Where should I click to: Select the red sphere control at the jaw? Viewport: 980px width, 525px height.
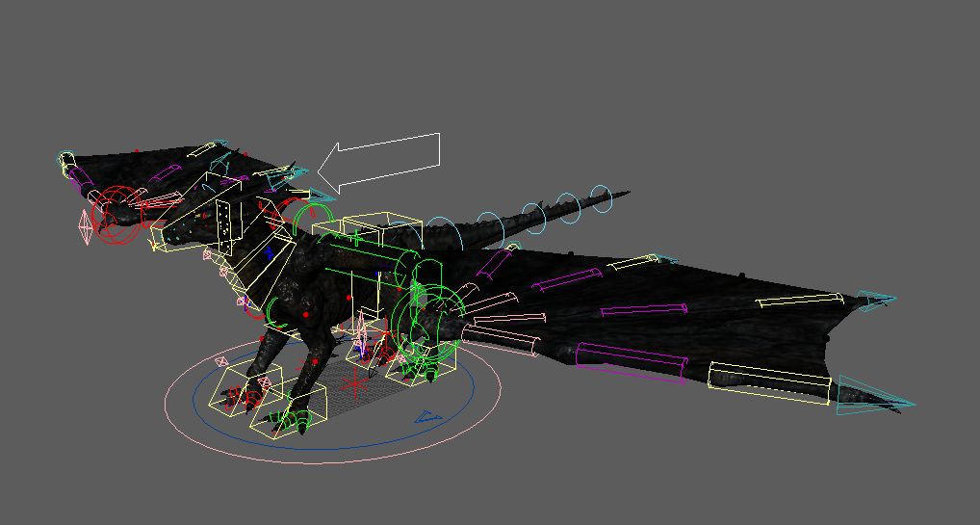[116, 215]
